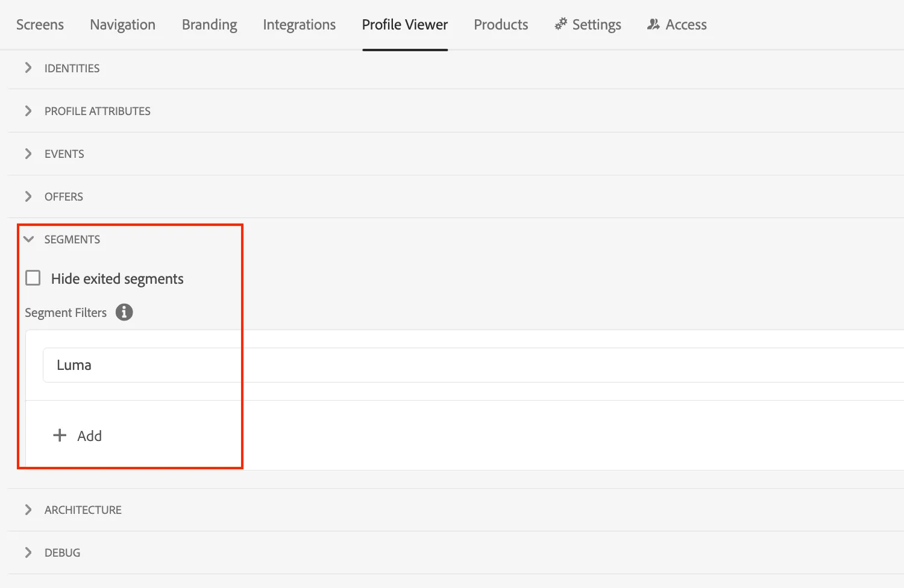Screen dimensions: 904x588
Task: Click the plus icon beside Add
Action: [x=60, y=435]
